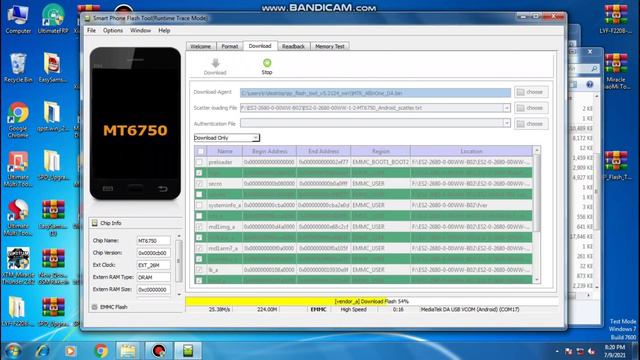Click choose button for Authentication File
This screenshot has width=640, height=360.
(x=531, y=124)
